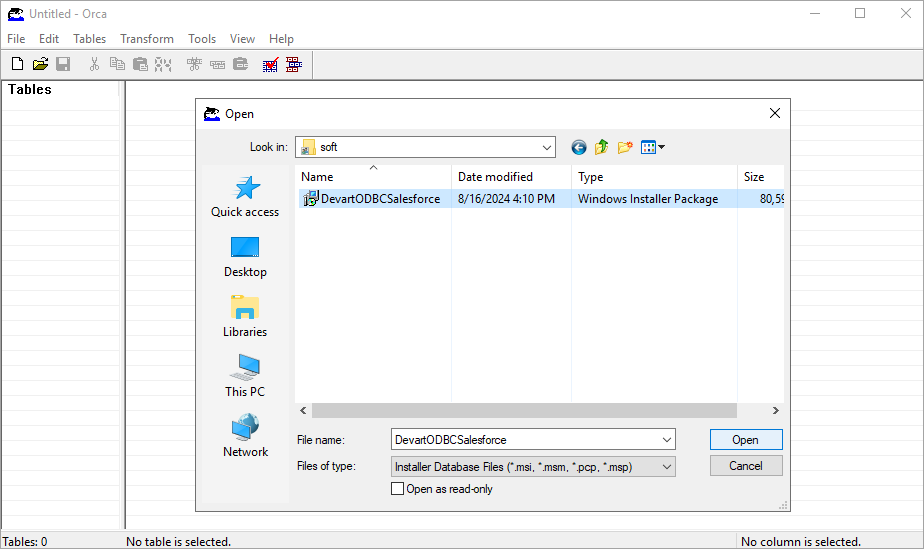This screenshot has width=924, height=549.
Task: Open the Tools menu
Action: (202, 39)
